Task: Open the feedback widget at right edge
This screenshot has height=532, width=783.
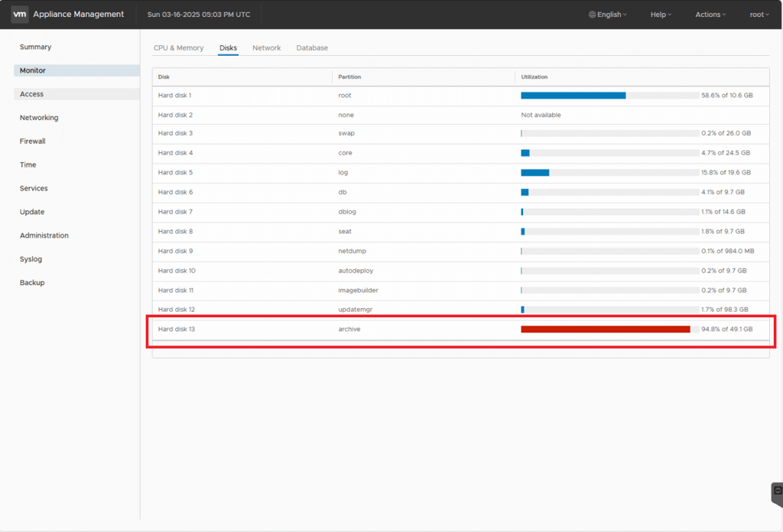Action: 777,491
